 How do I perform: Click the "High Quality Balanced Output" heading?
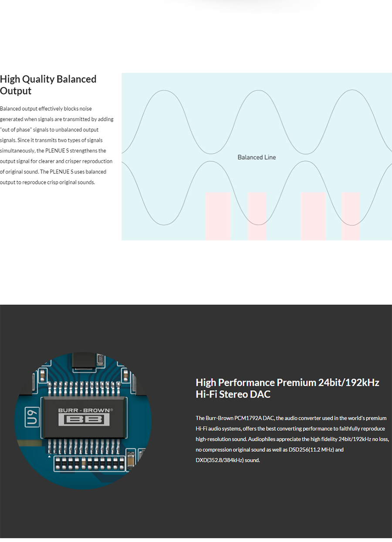tap(48, 85)
